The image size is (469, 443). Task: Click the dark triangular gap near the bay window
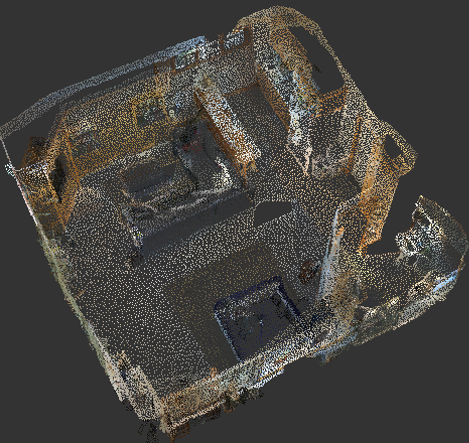tap(383, 247)
